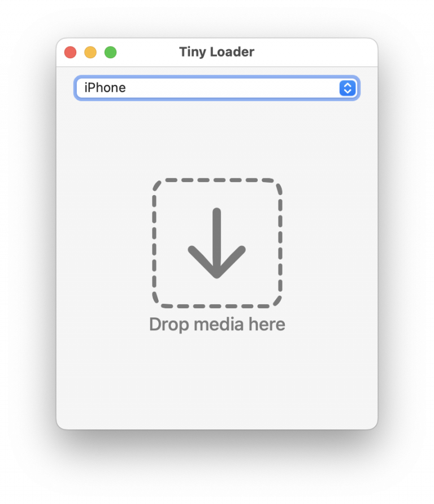This screenshot has width=434, height=504.
Task: Click bottom dashed edge of drop box
Action: (x=217, y=306)
